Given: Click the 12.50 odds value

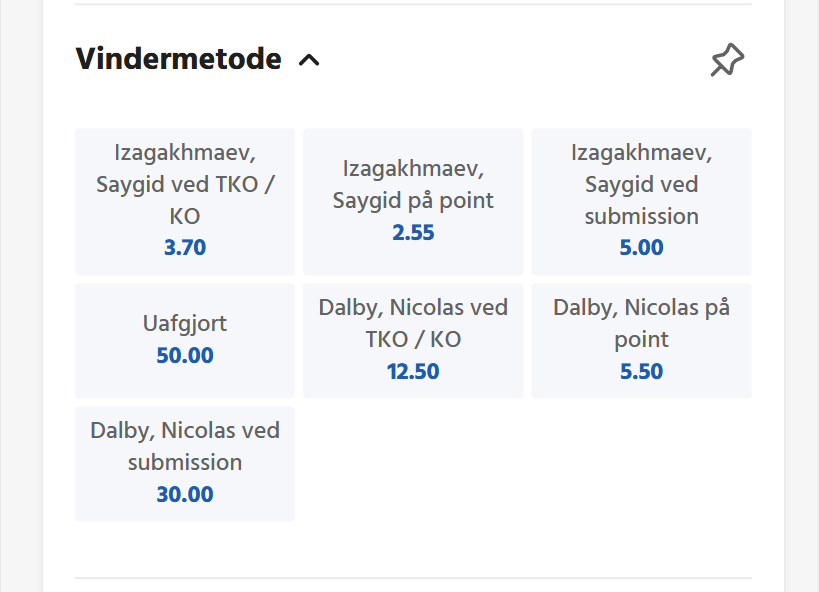Looking at the screenshot, I should (x=413, y=372).
